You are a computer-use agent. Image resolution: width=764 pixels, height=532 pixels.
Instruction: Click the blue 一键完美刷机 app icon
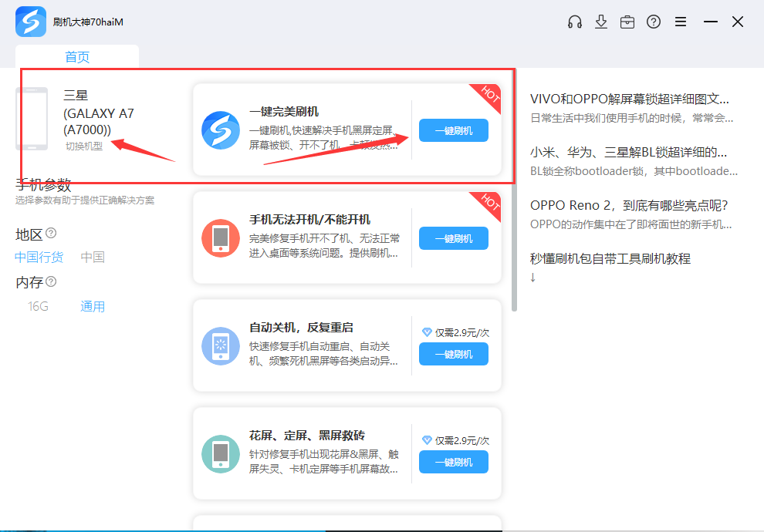point(221,130)
